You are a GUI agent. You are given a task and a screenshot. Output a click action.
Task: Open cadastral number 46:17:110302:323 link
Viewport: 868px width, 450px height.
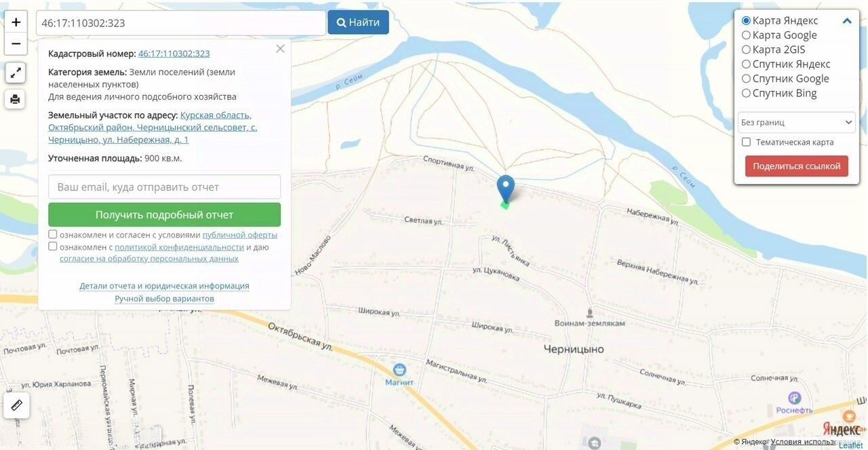[x=174, y=53]
